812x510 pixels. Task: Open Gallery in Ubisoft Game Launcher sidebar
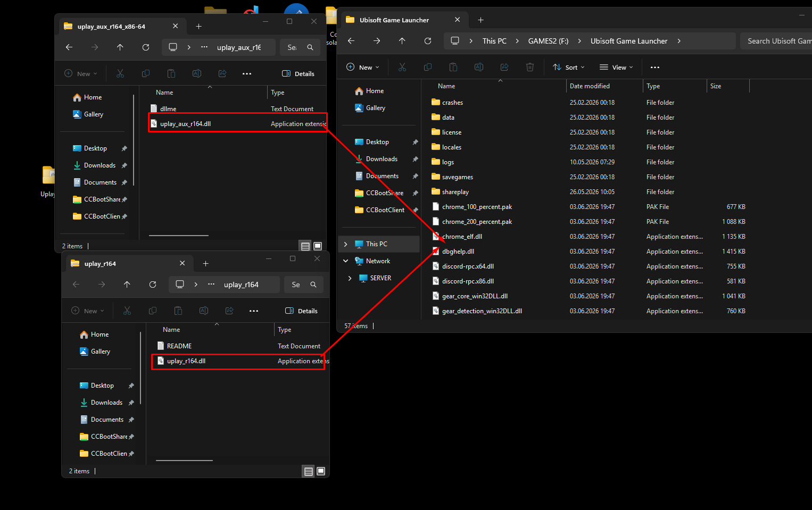[x=376, y=108]
